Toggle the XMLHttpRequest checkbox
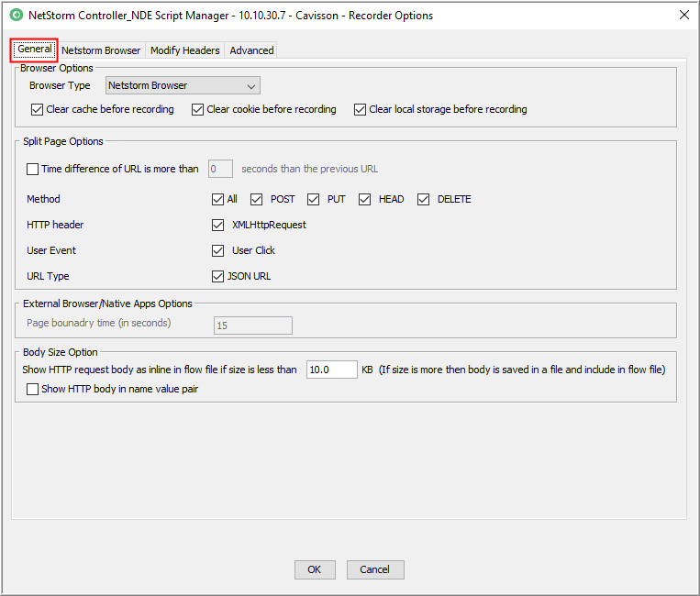700x596 pixels. tap(217, 225)
